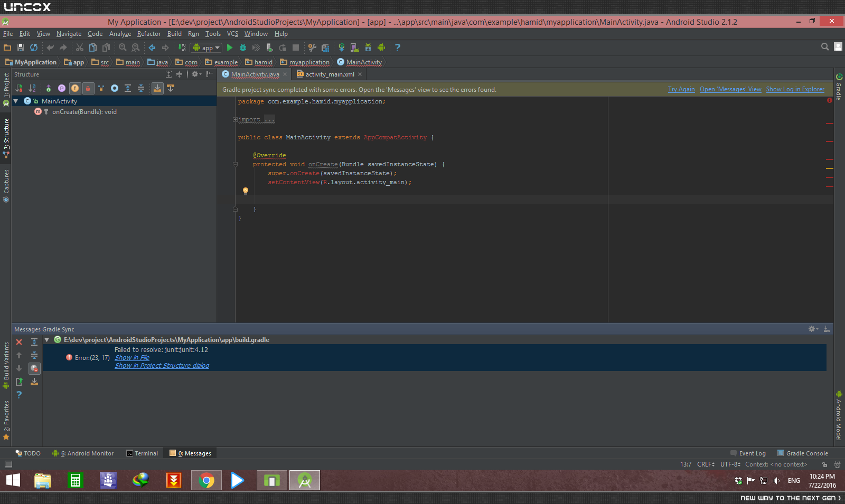Screen dimensions: 845x504
Task: Open the Build menu
Action: coord(174,34)
